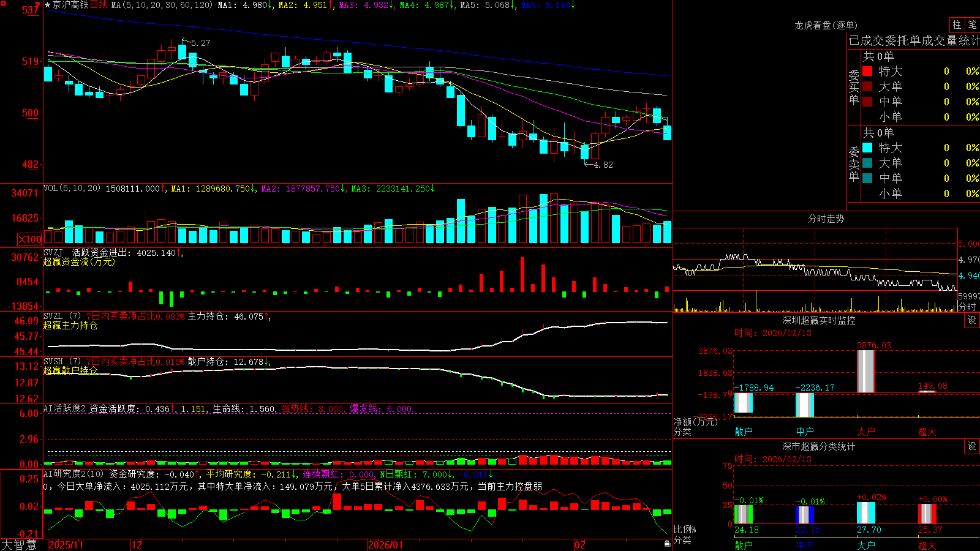The width and height of the screenshot is (980, 551).
Task: Click the small red square icon in the top-left corner
Action: point(2,3)
